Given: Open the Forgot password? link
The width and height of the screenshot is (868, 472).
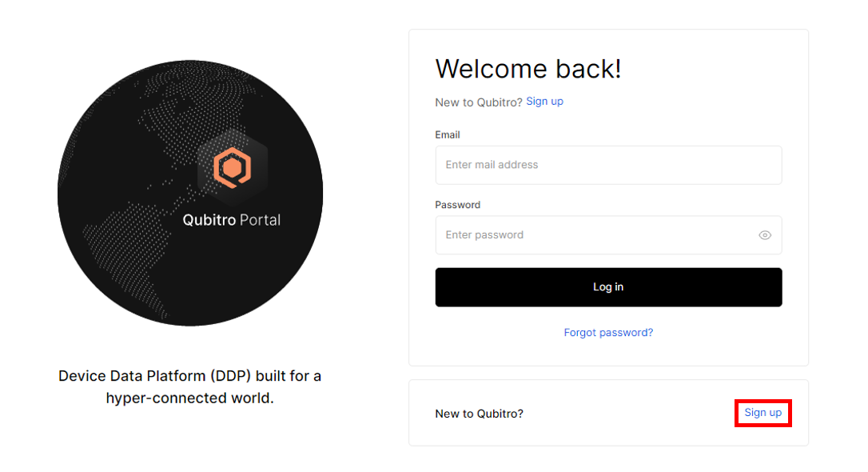Looking at the screenshot, I should point(608,332).
